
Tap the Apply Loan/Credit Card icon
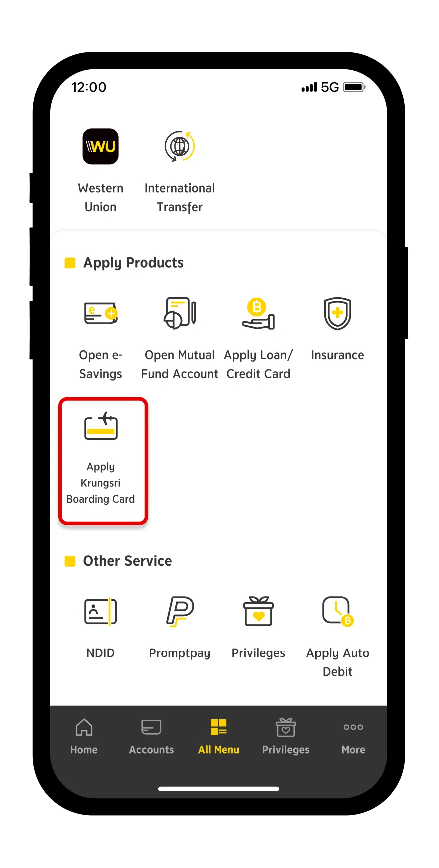click(258, 313)
